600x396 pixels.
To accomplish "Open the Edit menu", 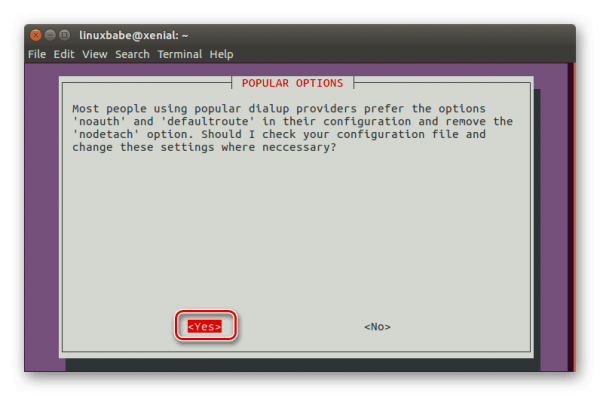I will point(64,54).
